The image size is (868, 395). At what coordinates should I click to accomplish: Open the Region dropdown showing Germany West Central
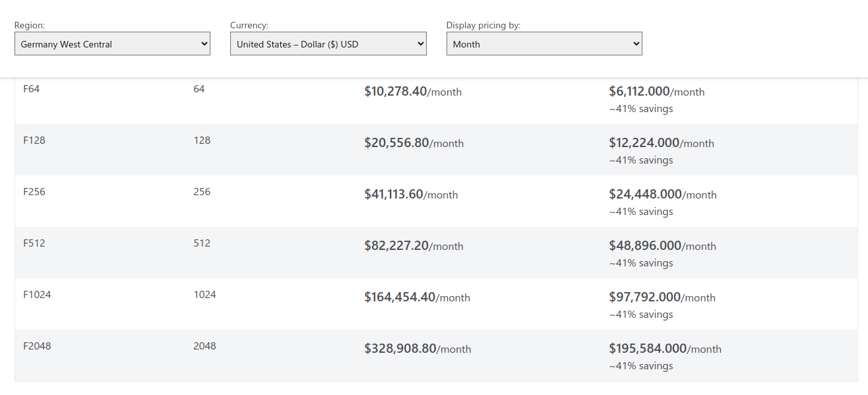coord(112,44)
